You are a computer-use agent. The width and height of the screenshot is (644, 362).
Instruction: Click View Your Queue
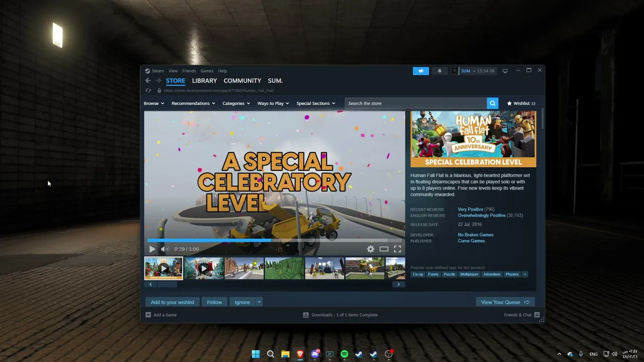(x=505, y=302)
